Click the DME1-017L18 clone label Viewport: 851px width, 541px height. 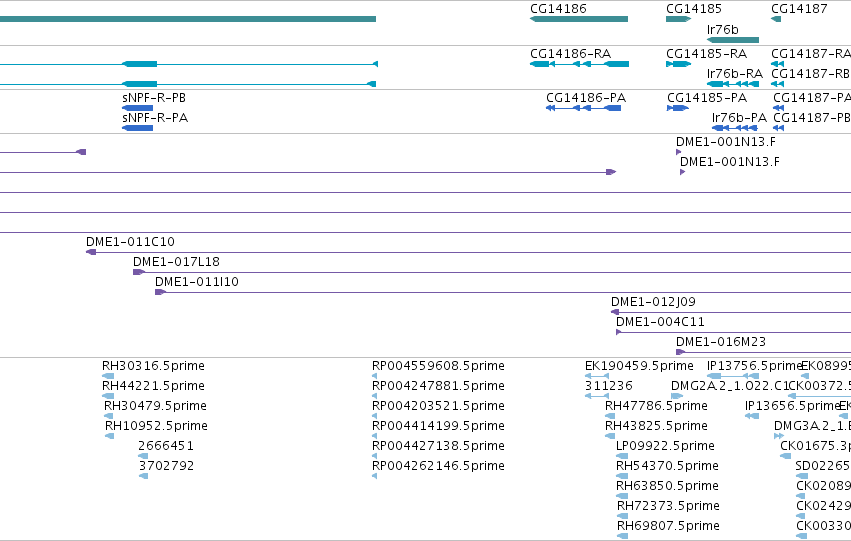coord(176,262)
